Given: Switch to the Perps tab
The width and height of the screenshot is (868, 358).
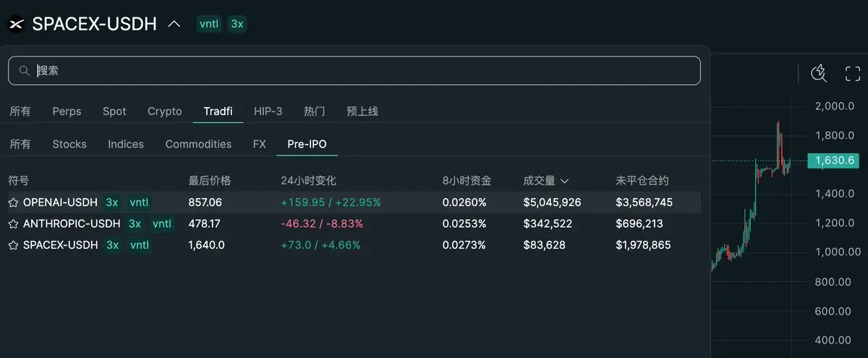Looking at the screenshot, I should pos(67,111).
